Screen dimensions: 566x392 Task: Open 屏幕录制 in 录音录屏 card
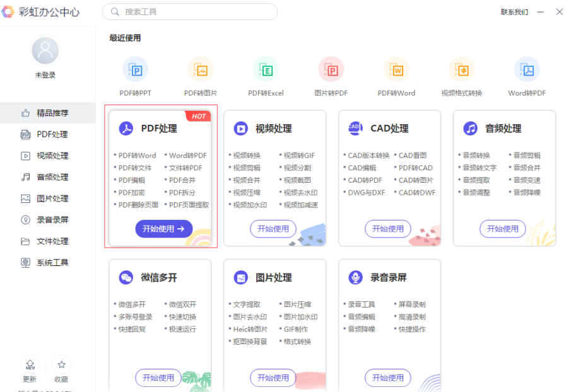pos(412,304)
